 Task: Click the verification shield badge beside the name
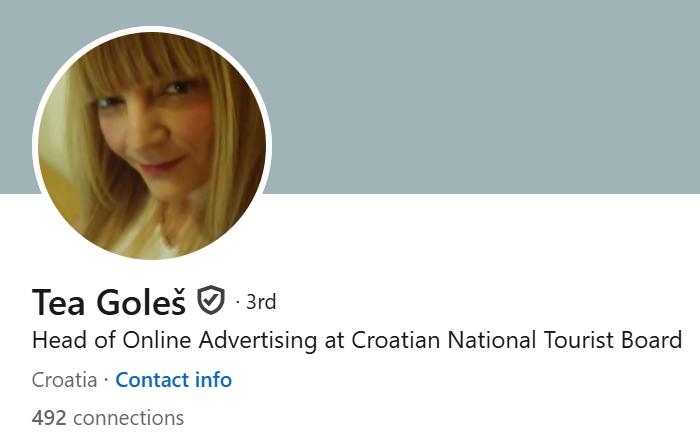click(x=211, y=300)
